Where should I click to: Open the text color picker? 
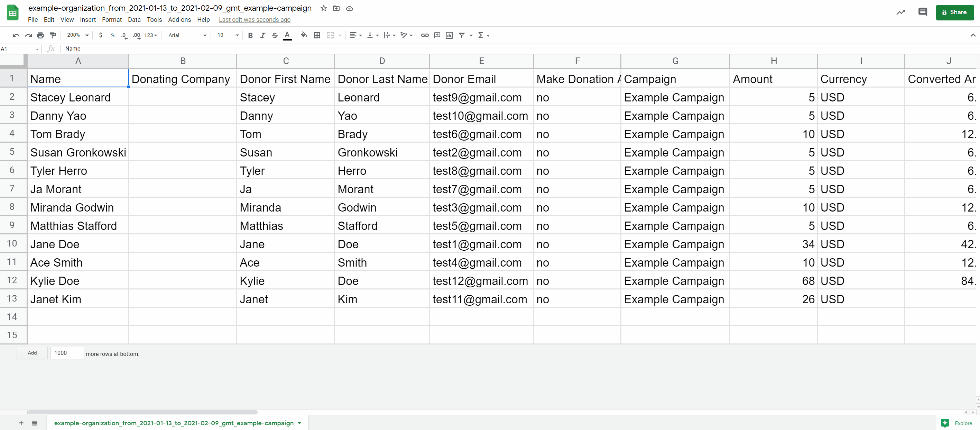[287, 35]
